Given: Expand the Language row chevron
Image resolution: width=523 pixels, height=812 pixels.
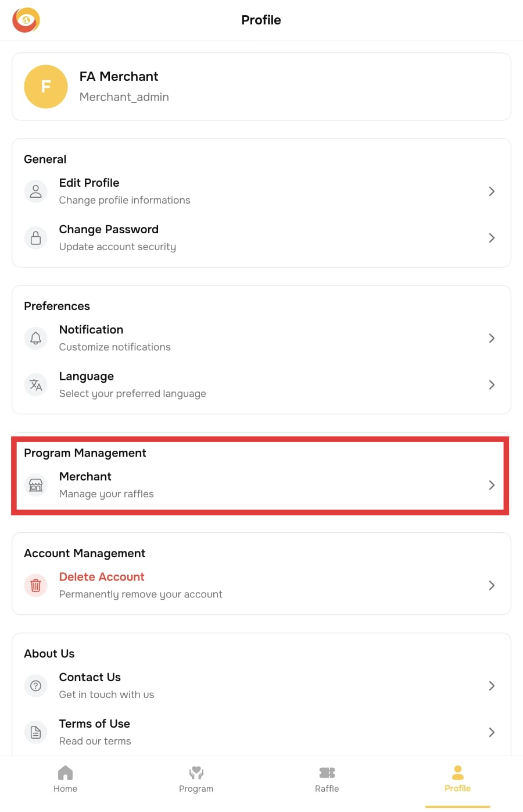Looking at the screenshot, I should pos(492,384).
